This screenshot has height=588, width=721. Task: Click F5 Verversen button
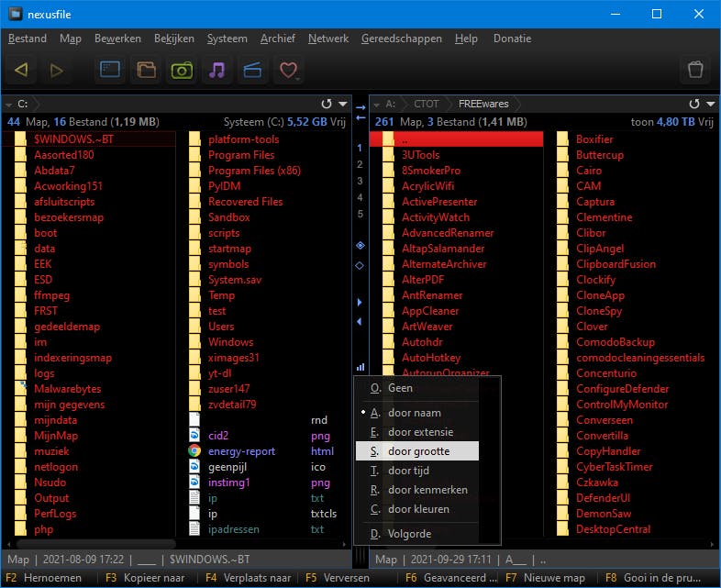click(x=338, y=578)
